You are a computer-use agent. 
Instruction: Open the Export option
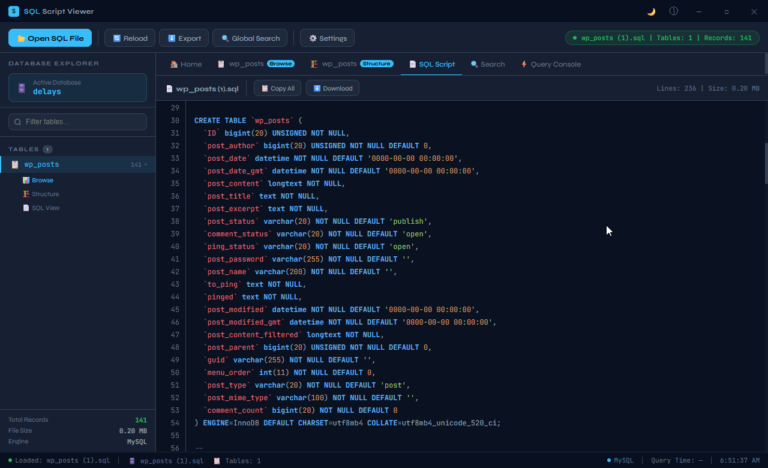184,38
